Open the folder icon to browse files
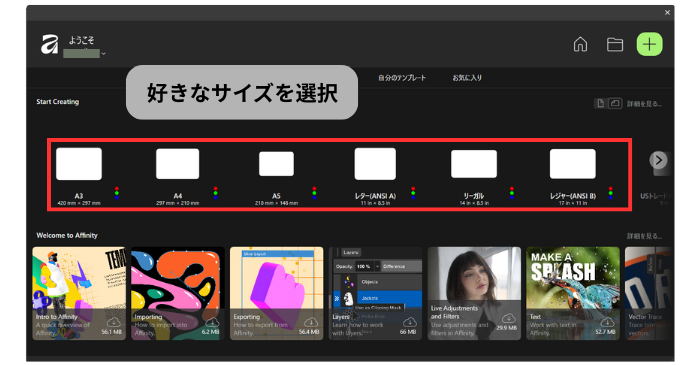The width and height of the screenshot is (698, 365). [615, 44]
